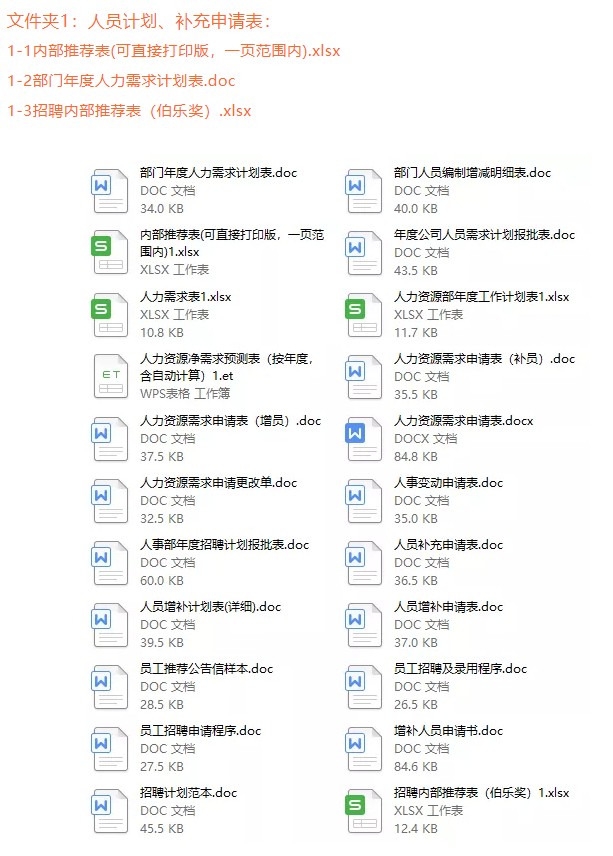Click the 26.5 KB size label
Image resolution: width=613 pixels, height=856 pixels.
pyautogui.click(x=416, y=704)
